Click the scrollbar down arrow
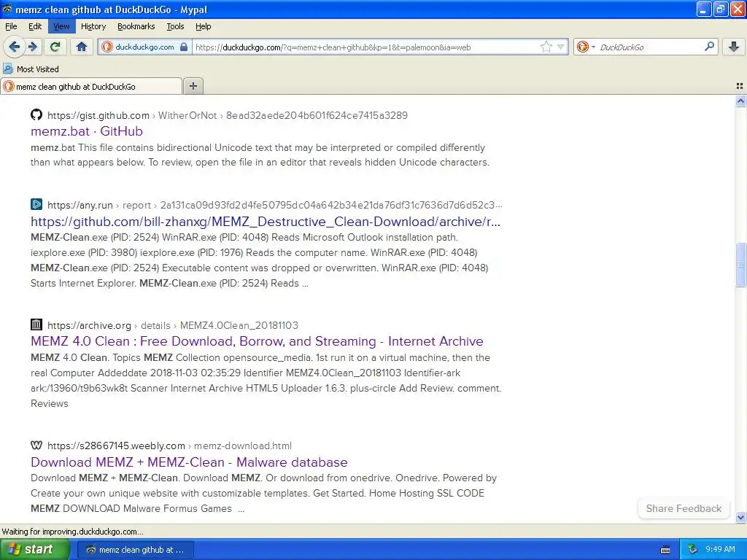The width and height of the screenshot is (747, 560). click(740, 517)
